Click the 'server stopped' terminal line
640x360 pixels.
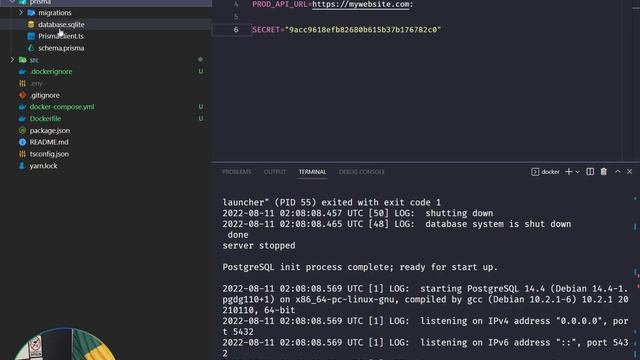[259, 246]
